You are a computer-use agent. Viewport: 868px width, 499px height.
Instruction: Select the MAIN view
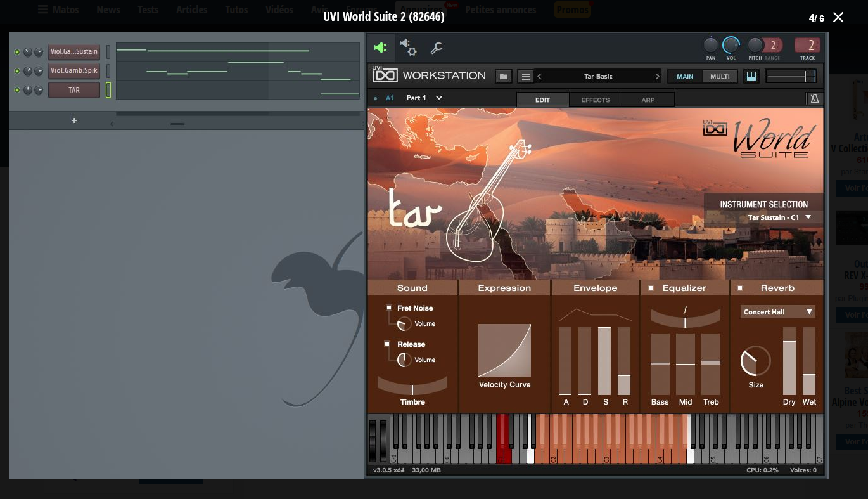point(685,77)
